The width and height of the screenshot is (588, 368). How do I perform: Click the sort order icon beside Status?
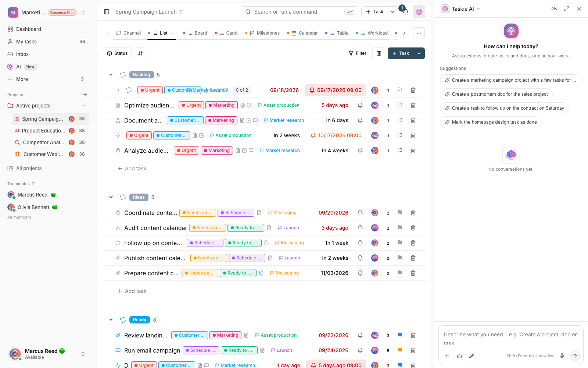coord(140,53)
